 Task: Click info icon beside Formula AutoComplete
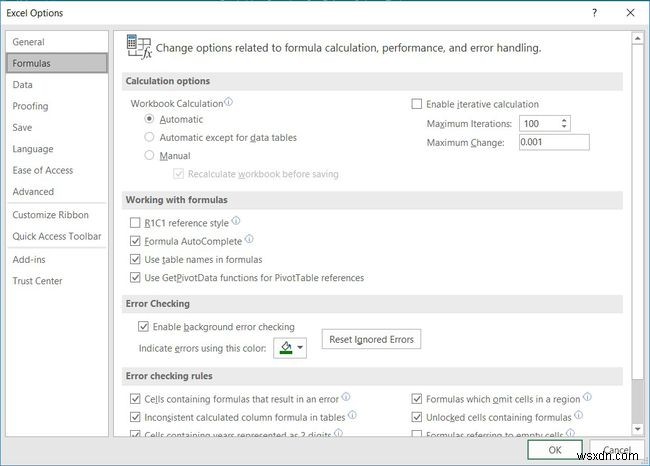249,240
